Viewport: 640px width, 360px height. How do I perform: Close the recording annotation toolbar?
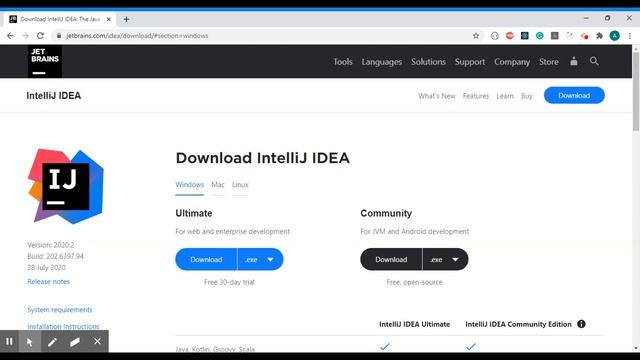(97, 341)
